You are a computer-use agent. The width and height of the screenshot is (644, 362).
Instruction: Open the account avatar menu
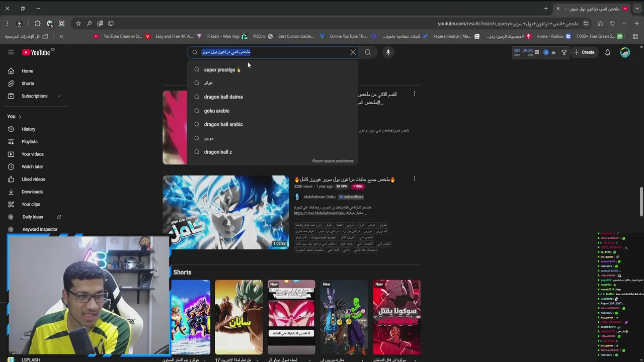pos(625,52)
